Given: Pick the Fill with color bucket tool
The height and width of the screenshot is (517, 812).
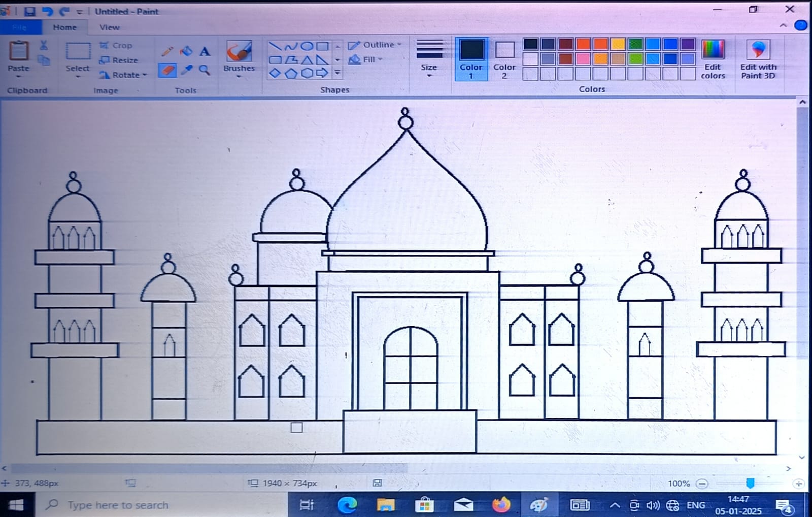Looking at the screenshot, I should (186, 51).
